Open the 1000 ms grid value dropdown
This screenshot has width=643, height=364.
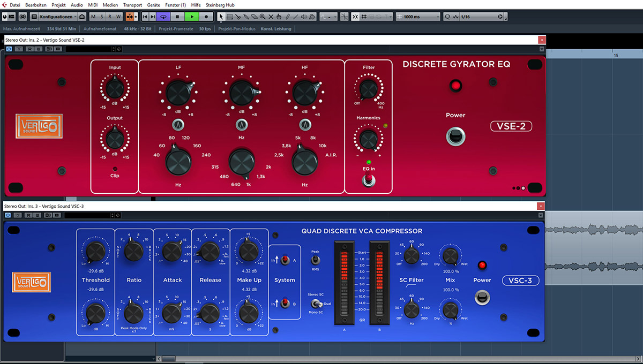click(417, 17)
